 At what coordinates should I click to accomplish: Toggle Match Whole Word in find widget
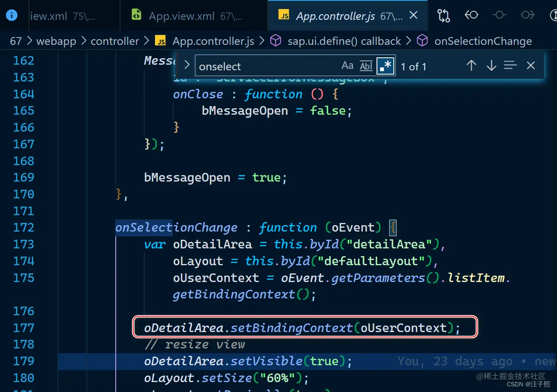point(366,66)
